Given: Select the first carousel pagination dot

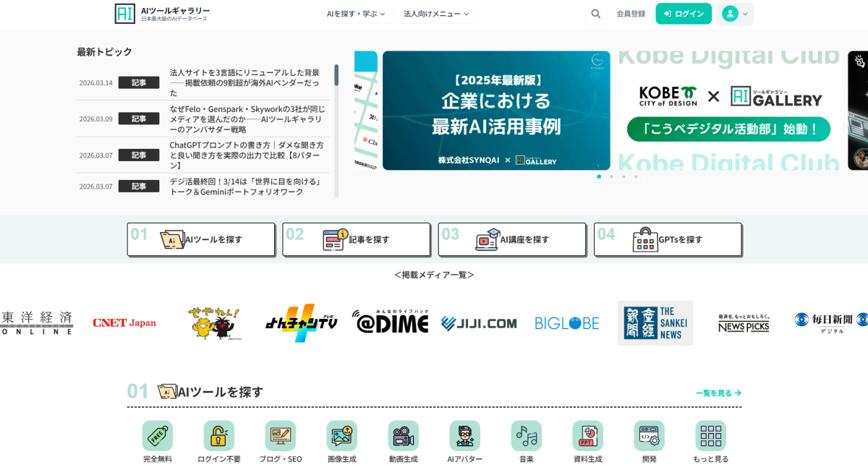Looking at the screenshot, I should (599, 176).
